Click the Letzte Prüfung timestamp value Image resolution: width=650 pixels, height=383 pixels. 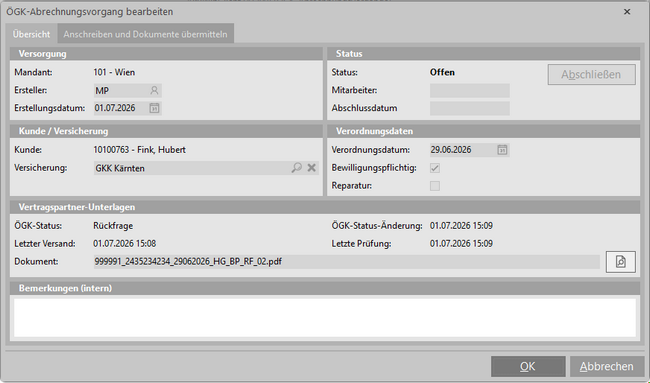pos(461,243)
